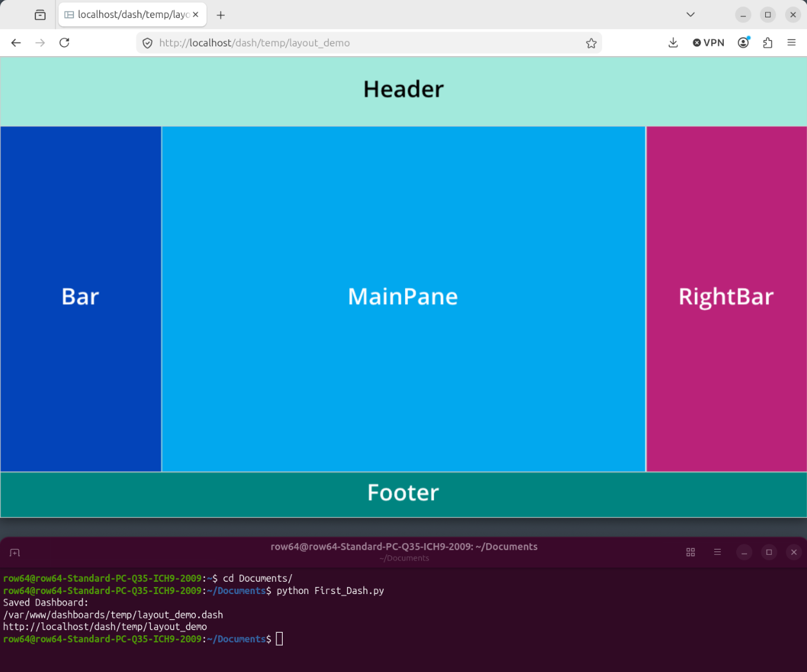Open the browser downloads panel
Image resolution: width=807 pixels, height=672 pixels.
tap(673, 43)
